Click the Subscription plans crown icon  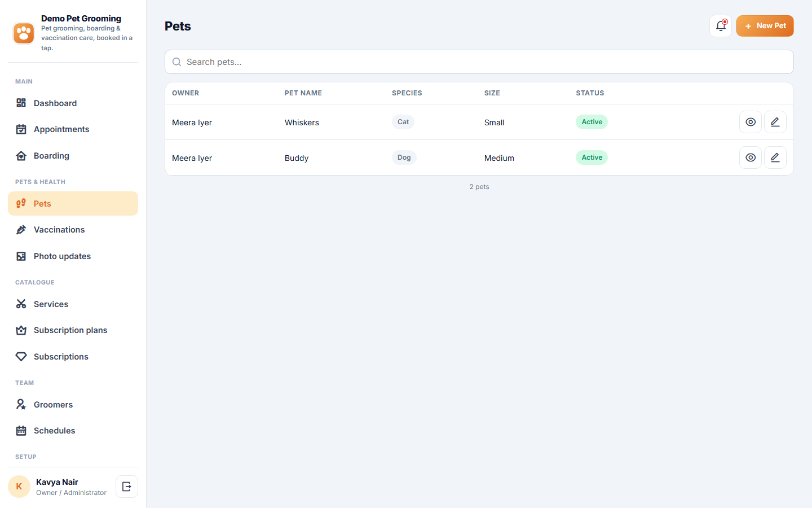pyautogui.click(x=21, y=330)
